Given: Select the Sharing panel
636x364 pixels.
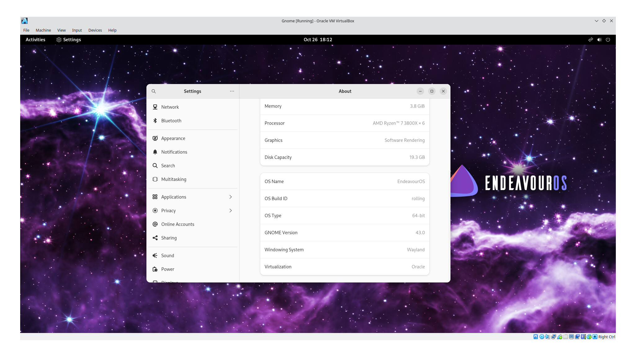Looking at the screenshot, I should (x=193, y=238).
